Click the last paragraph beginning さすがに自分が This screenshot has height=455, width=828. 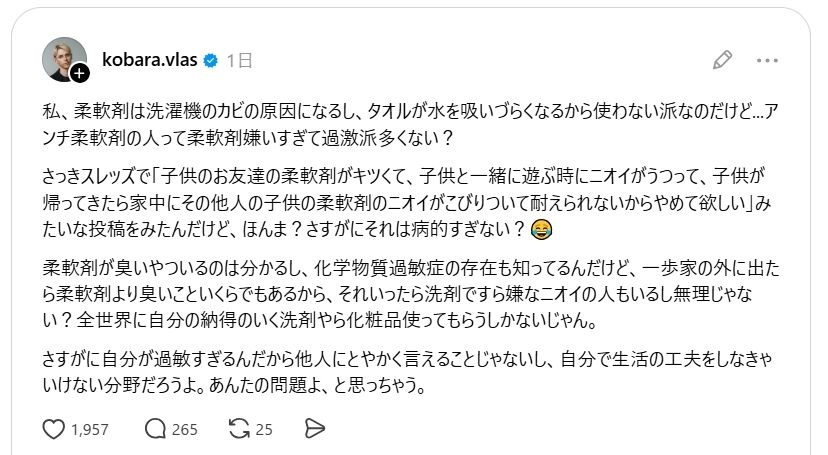407,372
